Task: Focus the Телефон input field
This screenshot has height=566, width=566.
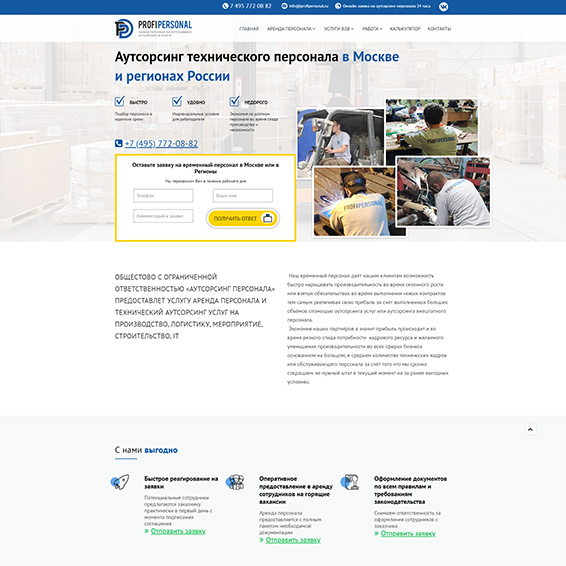Action: coord(163,195)
